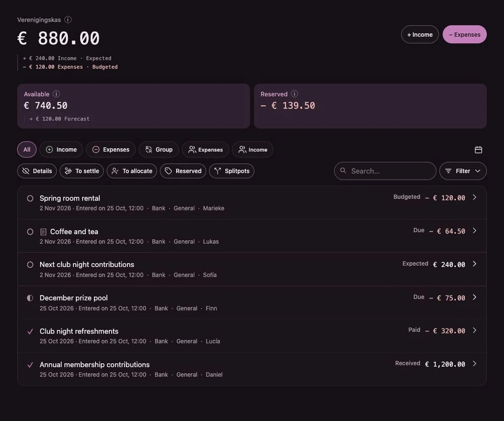Click the receipt icon on Coffee and tea
Image resolution: width=504 pixels, height=421 pixels.
[x=43, y=232]
